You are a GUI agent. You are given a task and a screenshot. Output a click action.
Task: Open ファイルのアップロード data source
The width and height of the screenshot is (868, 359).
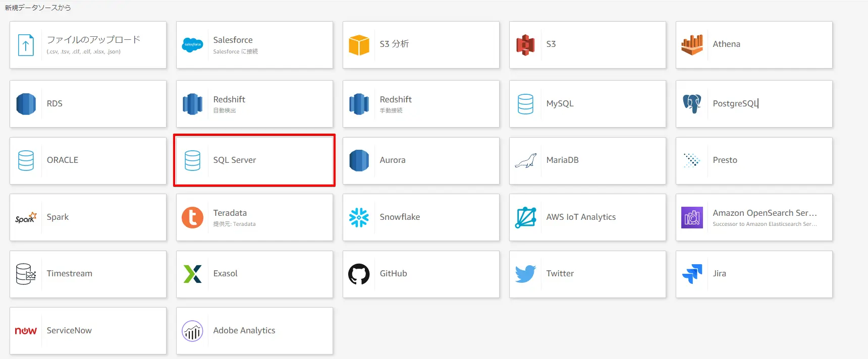pos(88,45)
